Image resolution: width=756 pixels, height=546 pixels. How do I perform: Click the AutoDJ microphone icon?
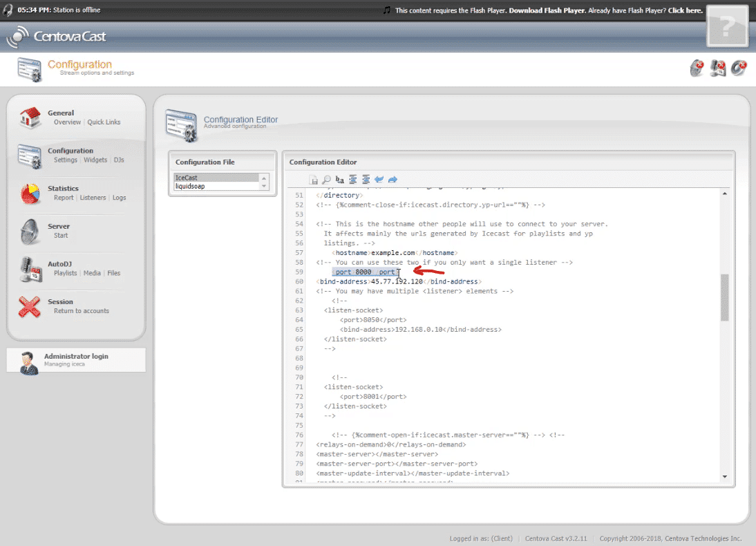coord(30,269)
